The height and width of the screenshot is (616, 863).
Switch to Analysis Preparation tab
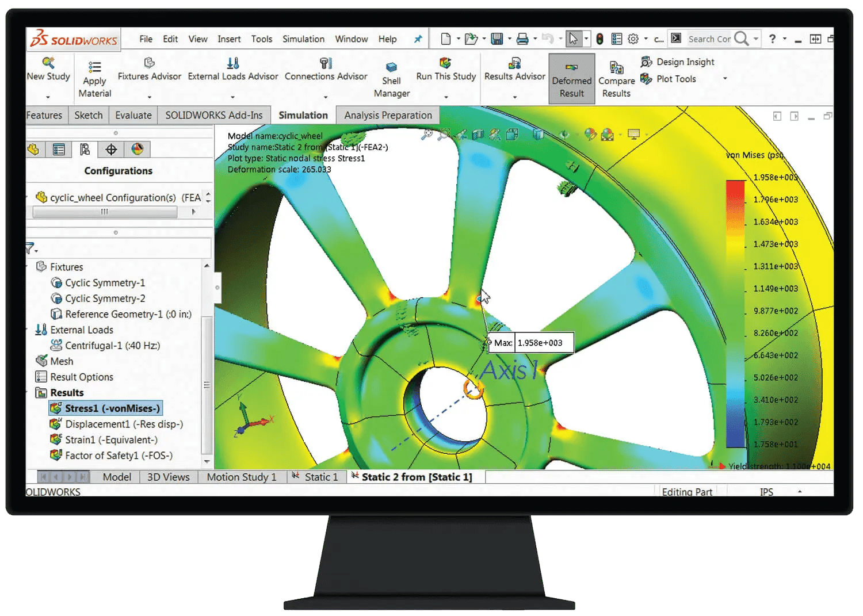click(x=388, y=115)
